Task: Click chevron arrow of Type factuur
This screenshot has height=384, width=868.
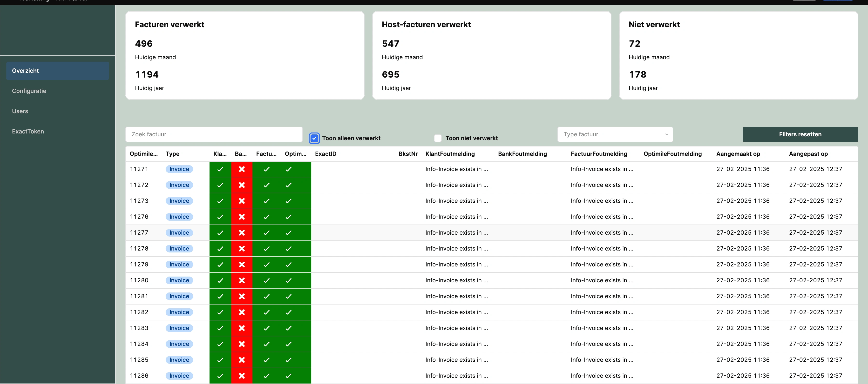Action: coord(666,134)
